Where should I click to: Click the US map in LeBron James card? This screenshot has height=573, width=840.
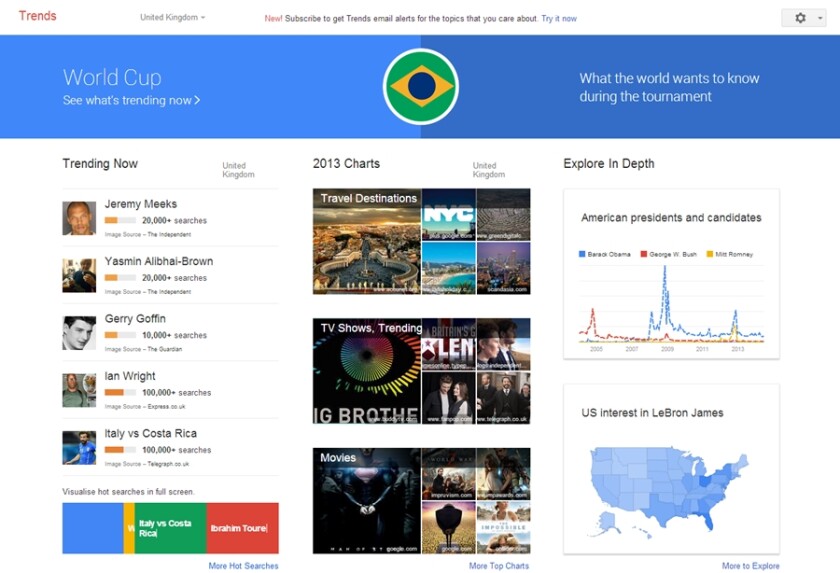(669, 493)
